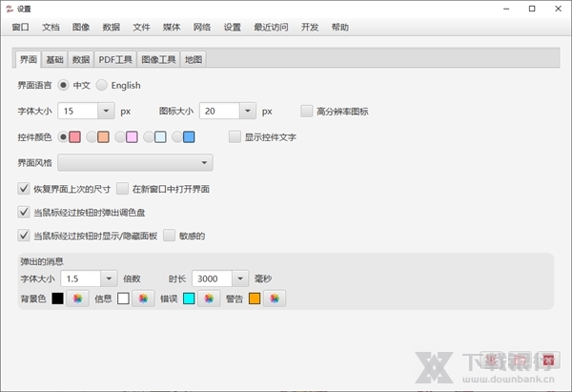
Task: Open the 设置 menu
Action: click(x=233, y=27)
